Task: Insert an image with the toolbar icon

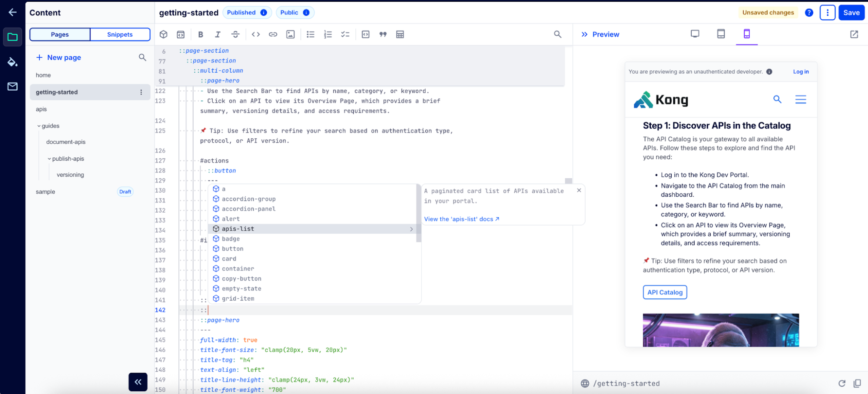Action: 290,34
